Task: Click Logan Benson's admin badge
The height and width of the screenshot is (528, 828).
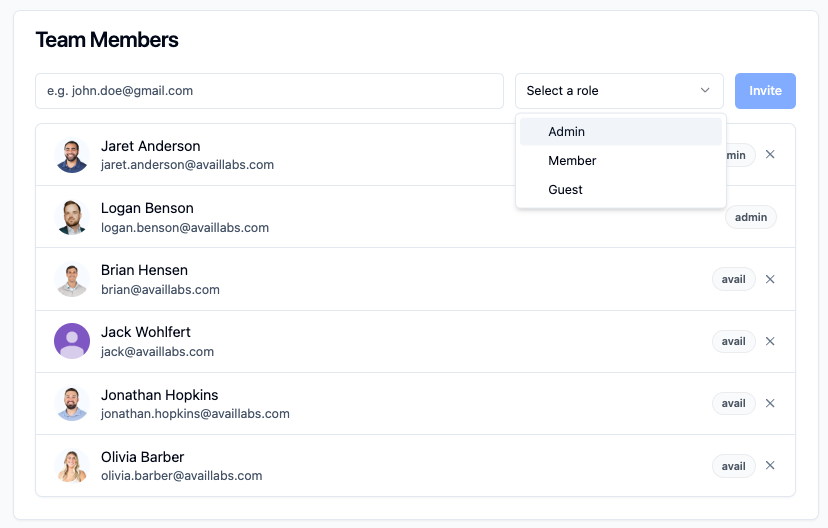Action: tap(751, 217)
